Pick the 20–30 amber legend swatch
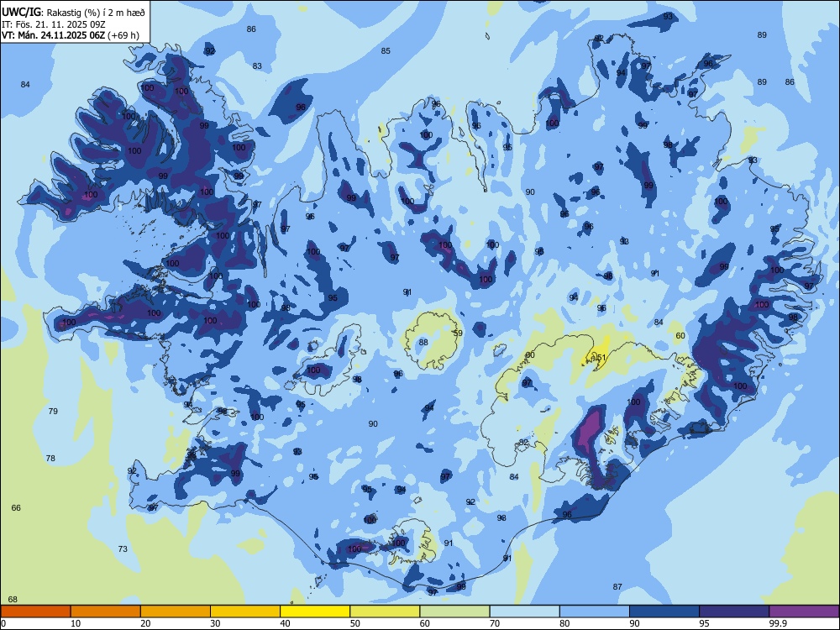This screenshot has height=630, width=840. [176, 612]
